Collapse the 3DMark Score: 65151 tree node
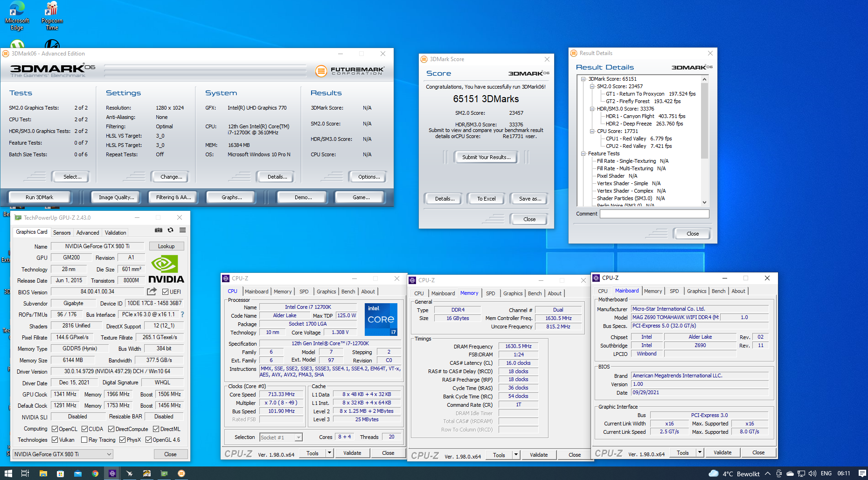The width and height of the screenshot is (868, 480). (x=583, y=79)
